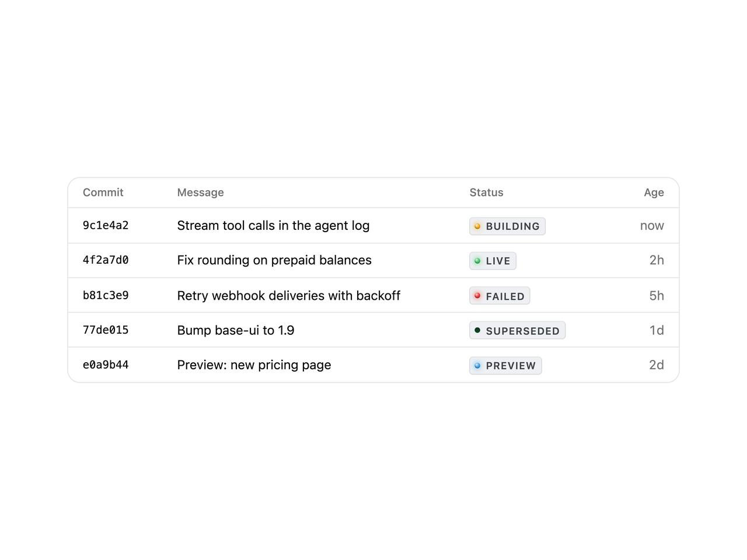Open commit hash 9c1e4a2
The height and width of the screenshot is (560, 747).
pyautogui.click(x=106, y=225)
